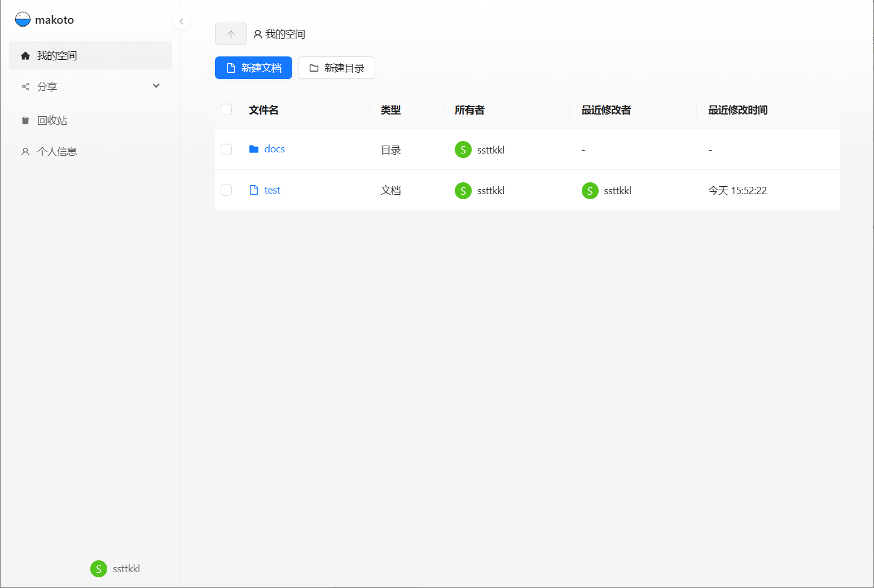Click the 新建文档 button
Viewport: 874px width, 588px height.
[253, 68]
